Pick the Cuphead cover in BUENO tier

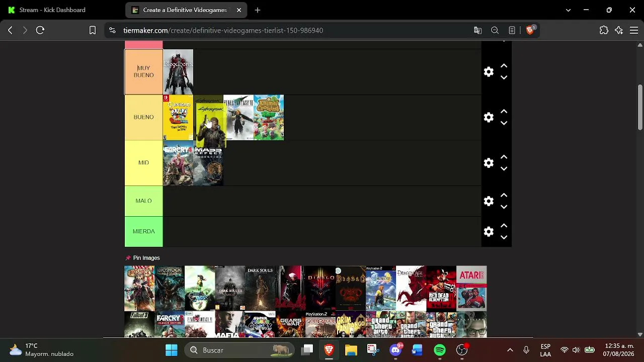click(178, 117)
